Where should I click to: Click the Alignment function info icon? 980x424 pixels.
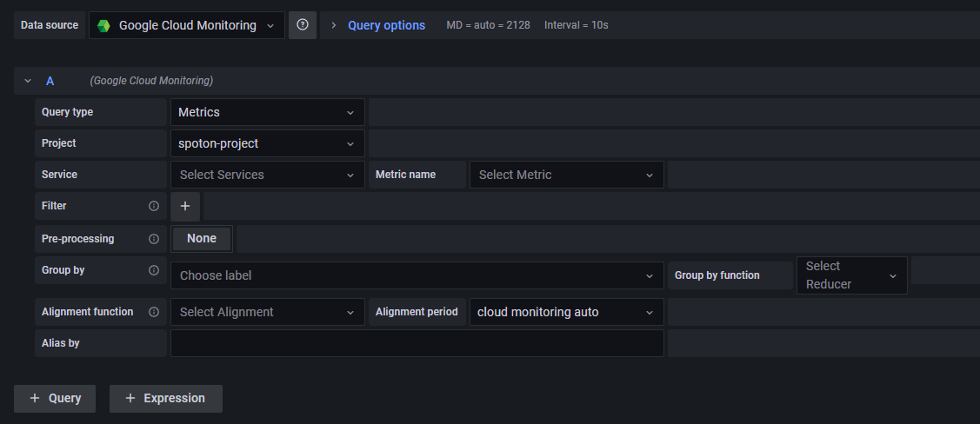(x=154, y=312)
